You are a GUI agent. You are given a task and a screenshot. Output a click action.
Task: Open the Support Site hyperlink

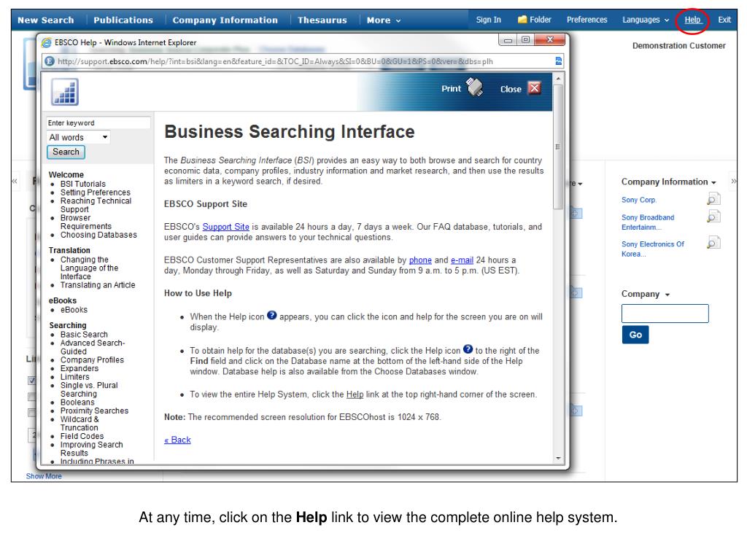226,227
